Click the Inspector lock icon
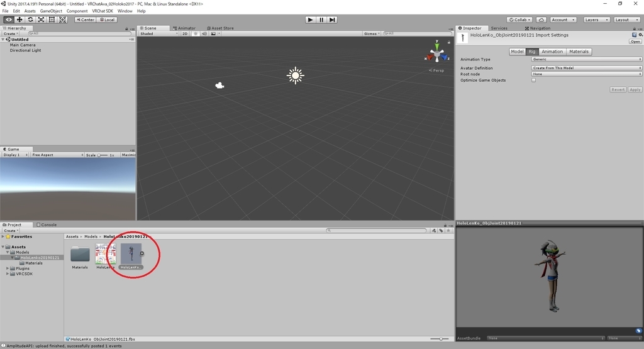Image resolution: width=644 pixels, height=349 pixels. point(634,28)
